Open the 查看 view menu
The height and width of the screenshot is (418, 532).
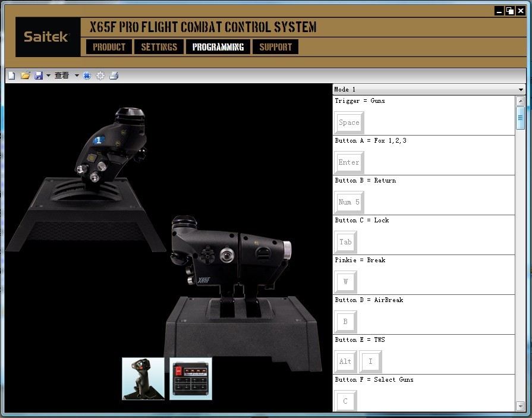click(x=62, y=76)
